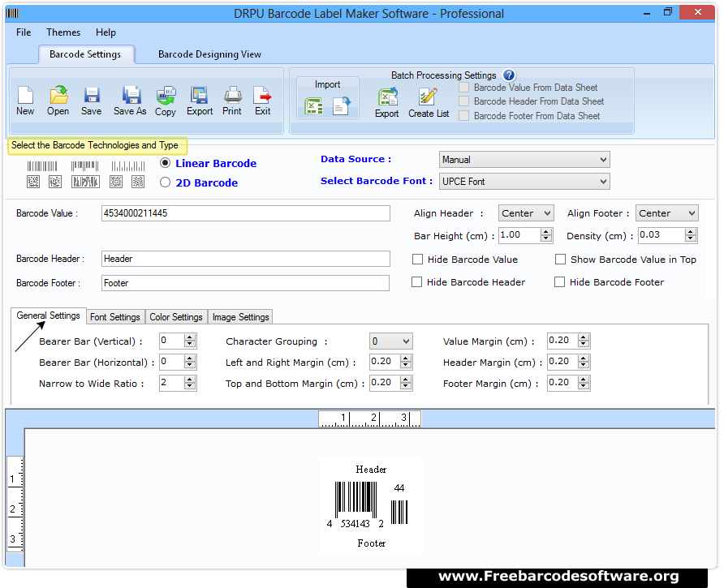Check Hide Barcode Value
The height and width of the screenshot is (588, 724).
(417, 260)
